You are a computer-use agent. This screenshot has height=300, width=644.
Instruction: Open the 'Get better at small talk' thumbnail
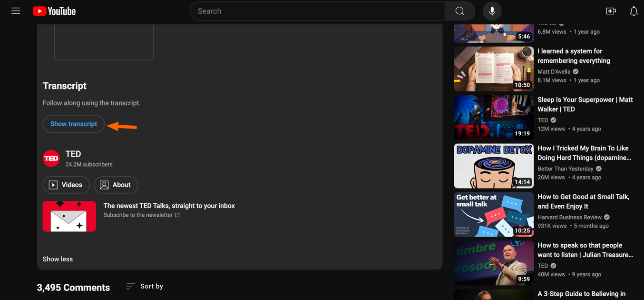(x=494, y=215)
